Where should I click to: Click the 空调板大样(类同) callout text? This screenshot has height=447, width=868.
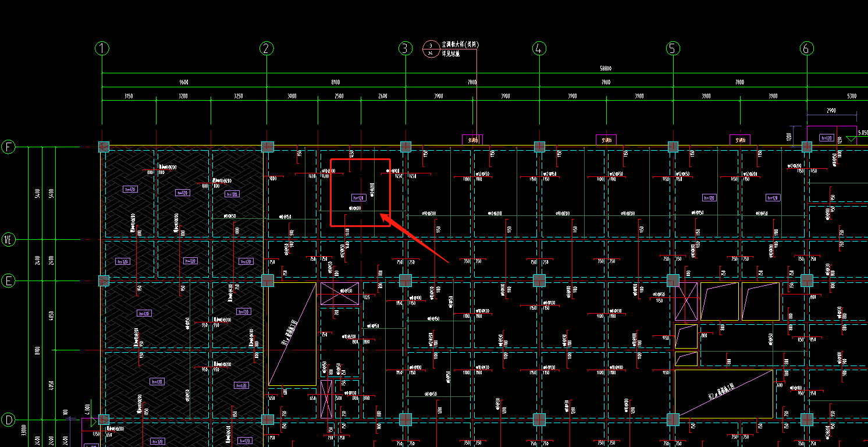[x=461, y=44]
